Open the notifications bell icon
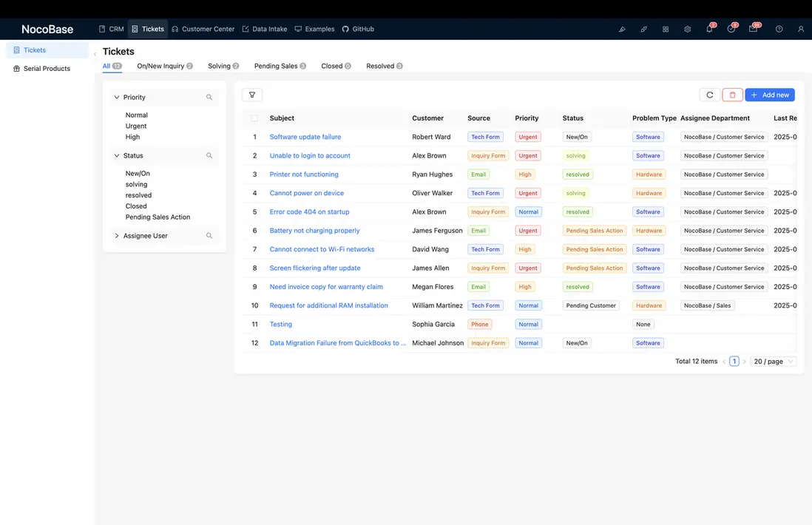This screenshot has height=525, width=812. point(708,29)
